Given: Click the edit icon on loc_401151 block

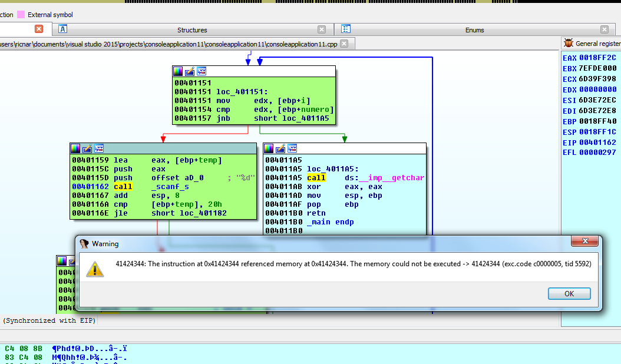Looking at the screenshot, I should [x=190, y=71].
